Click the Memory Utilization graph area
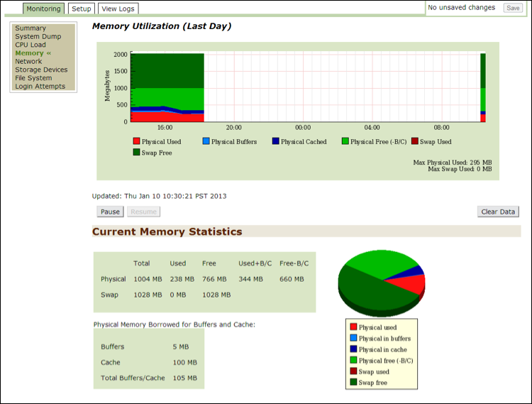Image resolution: width=532 pixels, height=404 pixels. (305, 87)
